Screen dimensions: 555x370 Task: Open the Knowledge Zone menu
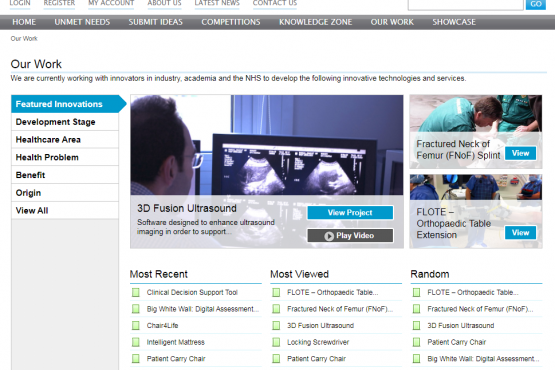point(315,22)
